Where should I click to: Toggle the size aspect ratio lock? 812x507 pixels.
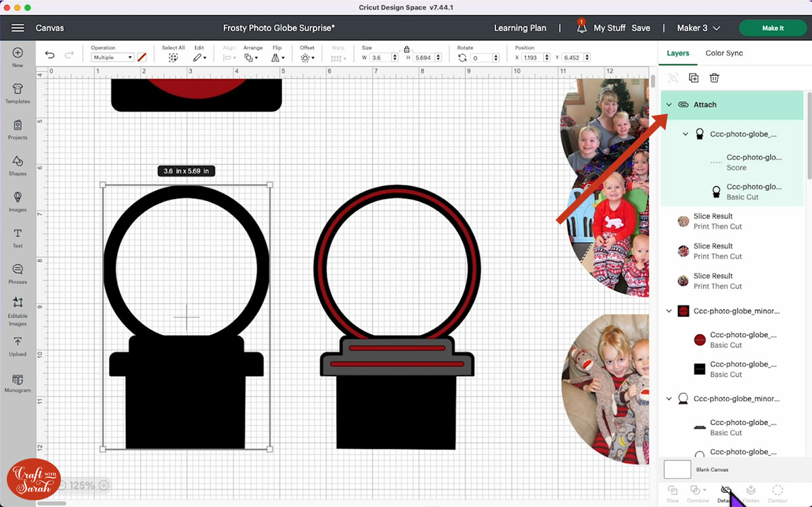pyautogui.click(x=406, y=49)
